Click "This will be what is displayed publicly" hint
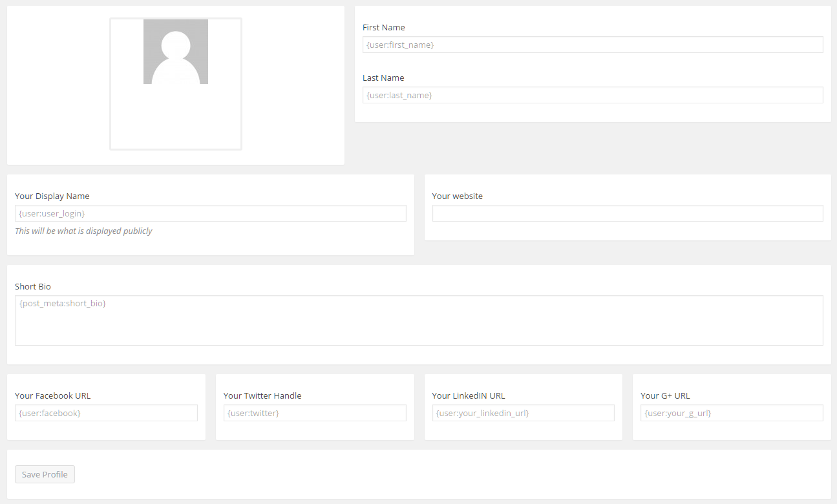This screenshot has height=504, width=837. pos(83,231)
